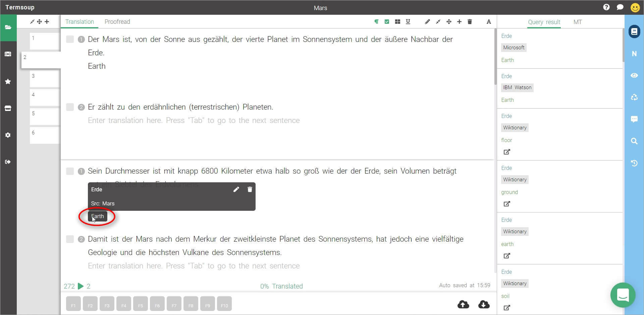
Task: Click the pencil edit icon in toolbar
Action: 427,21
